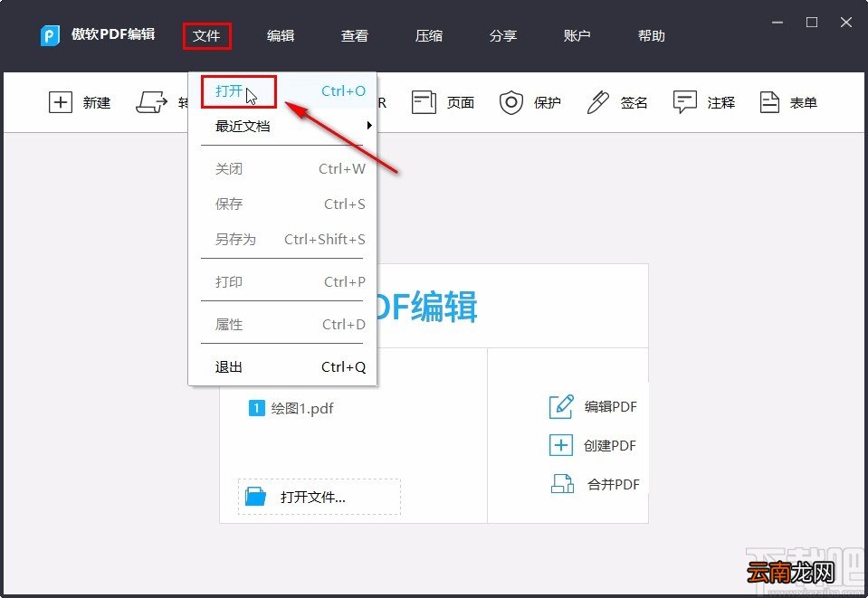Screen dimensions: 868x598
Task: Click the 合并PDF link
Action: click(x=614, y=485)
